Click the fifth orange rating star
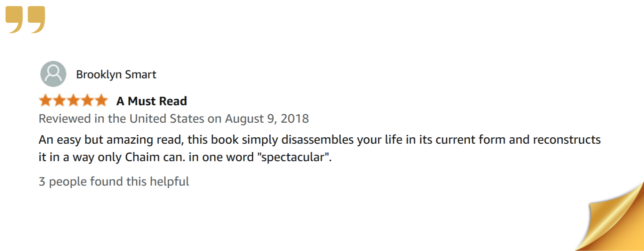644x251 pixels. [x=101, y=100]
